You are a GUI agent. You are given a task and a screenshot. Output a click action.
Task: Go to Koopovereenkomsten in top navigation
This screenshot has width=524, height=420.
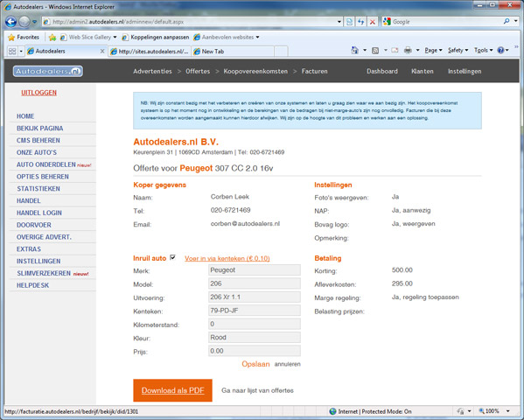(255, 71)
